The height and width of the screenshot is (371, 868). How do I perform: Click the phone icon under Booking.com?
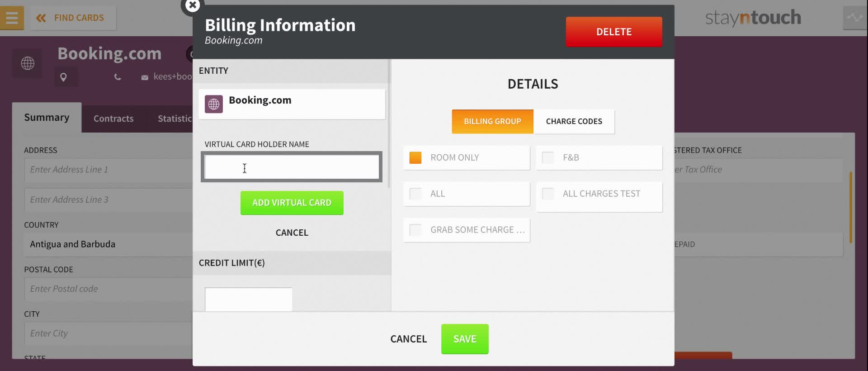click(x=118, y=77)
